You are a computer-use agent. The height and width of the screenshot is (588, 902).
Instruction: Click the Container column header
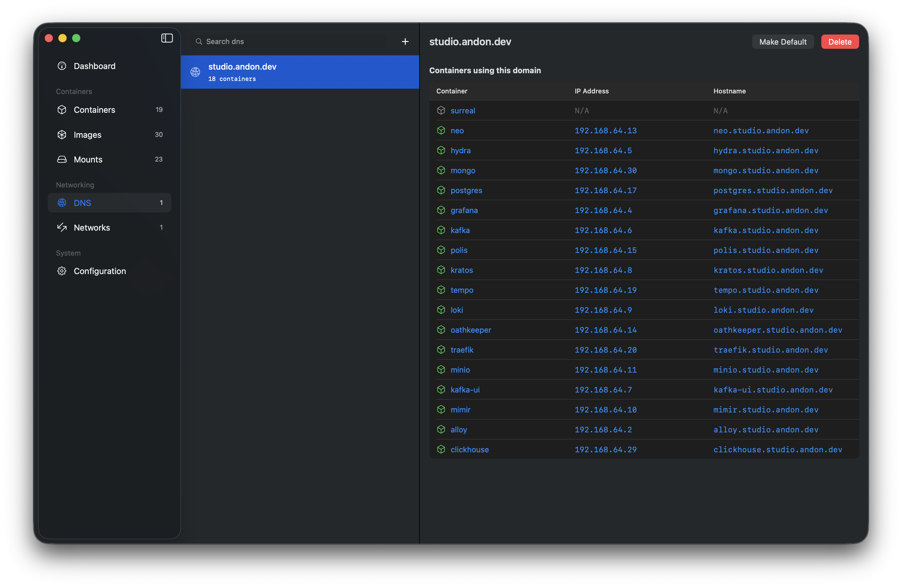click(451, 91)
